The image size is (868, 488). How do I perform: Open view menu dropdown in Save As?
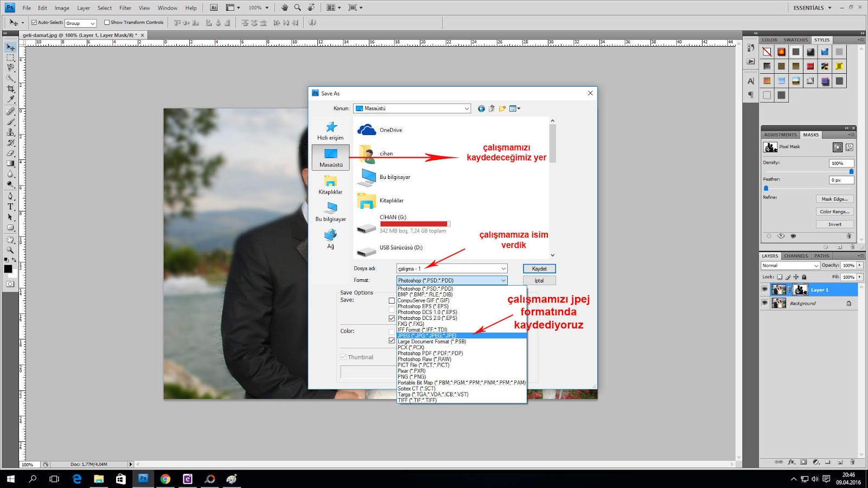[515, 108]
